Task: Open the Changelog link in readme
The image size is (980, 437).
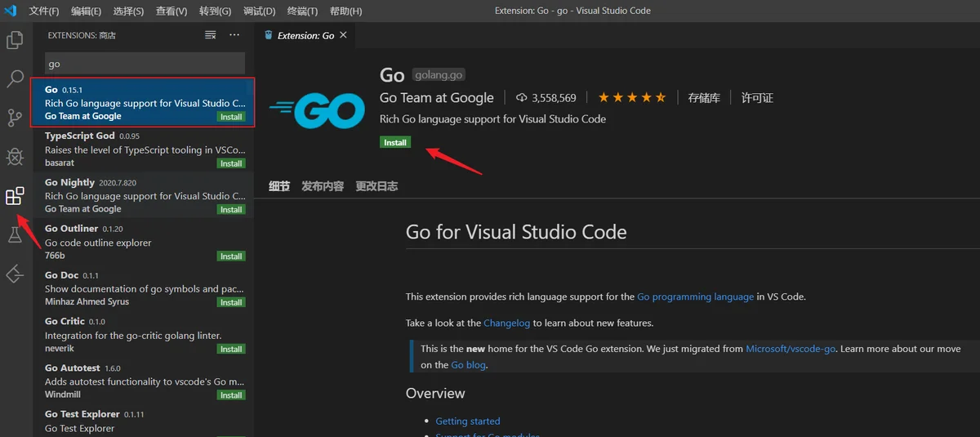Action: 506,323
